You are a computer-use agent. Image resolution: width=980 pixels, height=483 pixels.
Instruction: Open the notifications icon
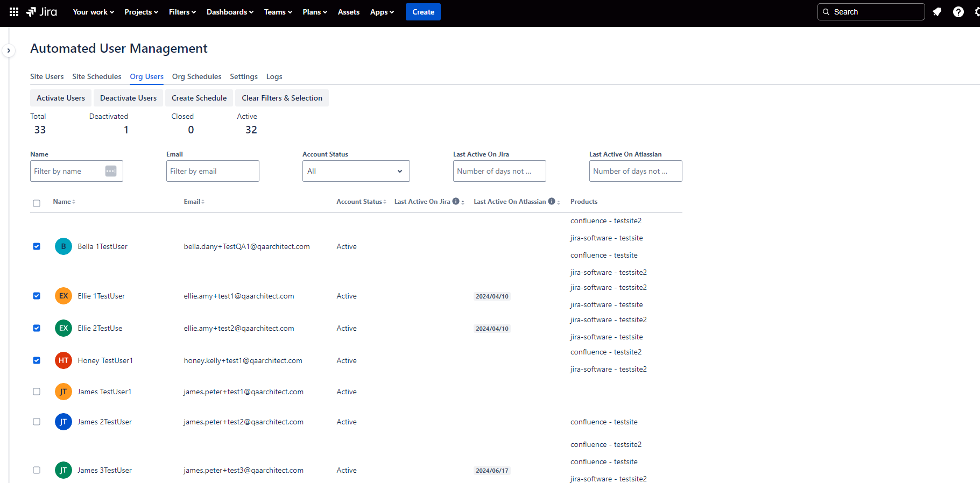pos(937,12)
